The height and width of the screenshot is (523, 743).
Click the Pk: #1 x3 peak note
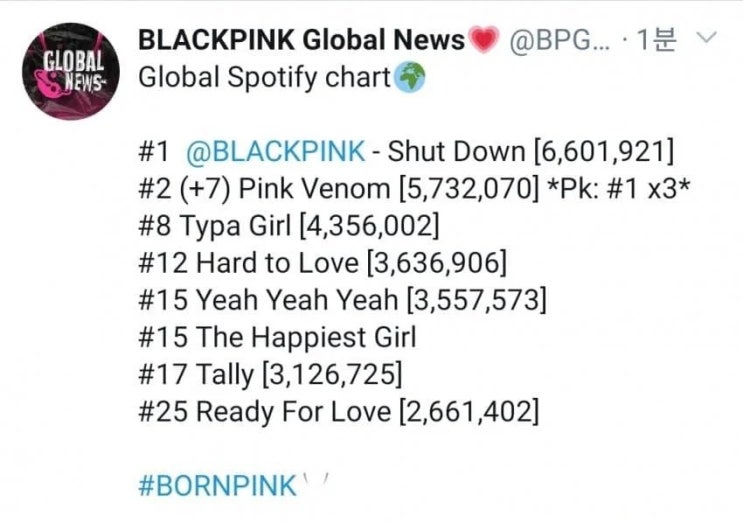(618, 189)
